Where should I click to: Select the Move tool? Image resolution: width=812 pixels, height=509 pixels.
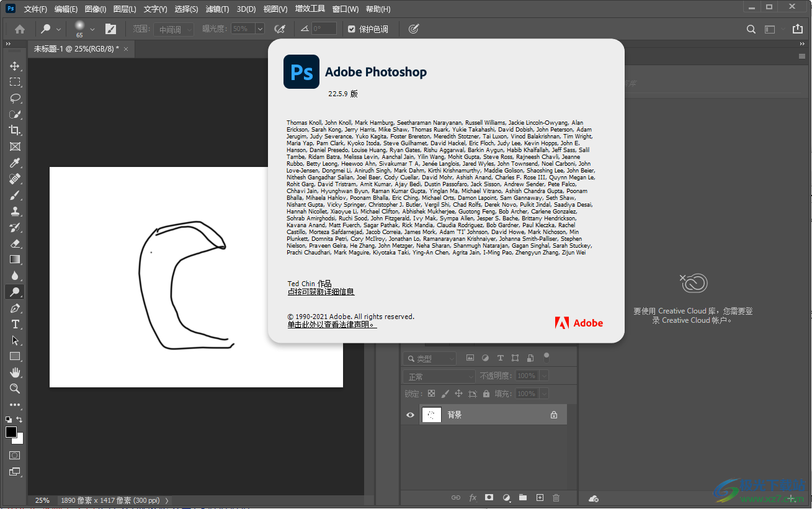15,66
